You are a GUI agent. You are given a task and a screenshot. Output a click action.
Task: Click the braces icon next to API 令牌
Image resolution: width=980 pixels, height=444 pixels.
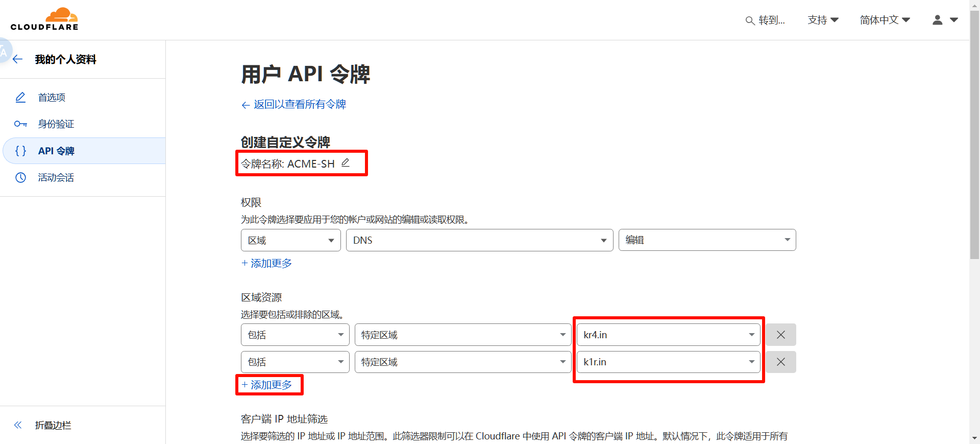pos(20,151)
